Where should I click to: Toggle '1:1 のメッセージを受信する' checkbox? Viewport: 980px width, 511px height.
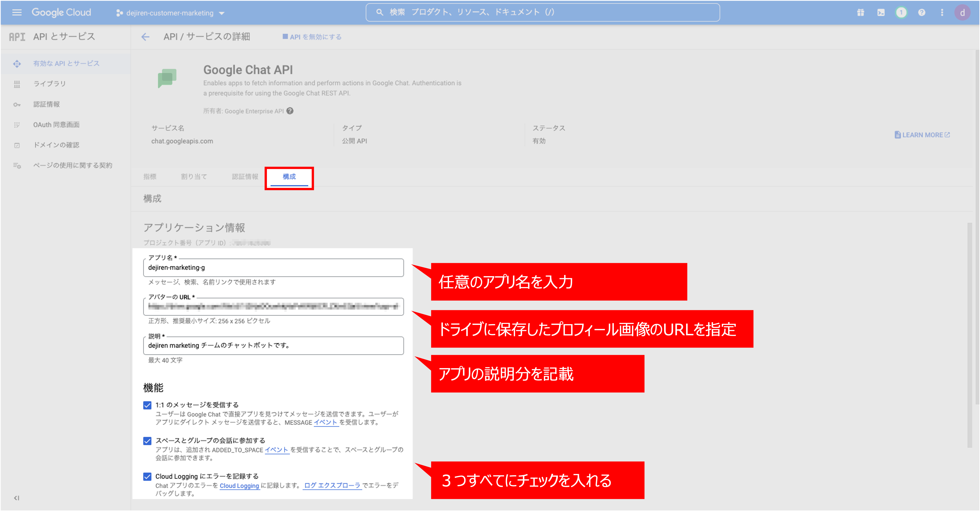point(147,405)
